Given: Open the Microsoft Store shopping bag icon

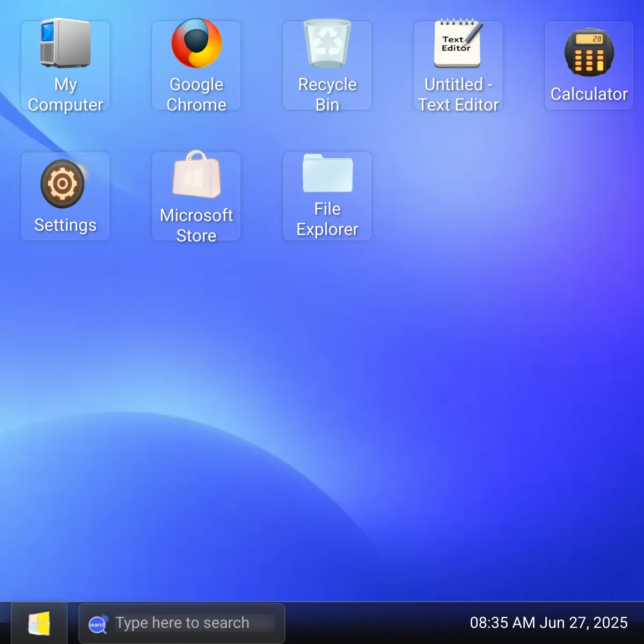Looking at the screenshot, I should coord(196,196).
